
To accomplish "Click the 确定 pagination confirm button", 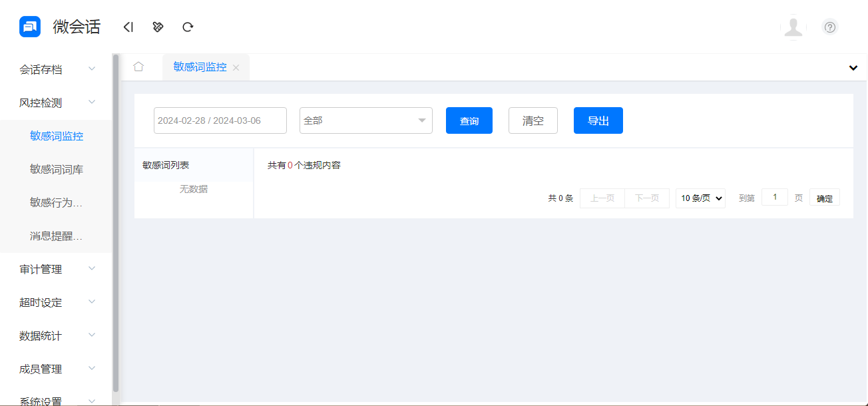I will (824, 197).
